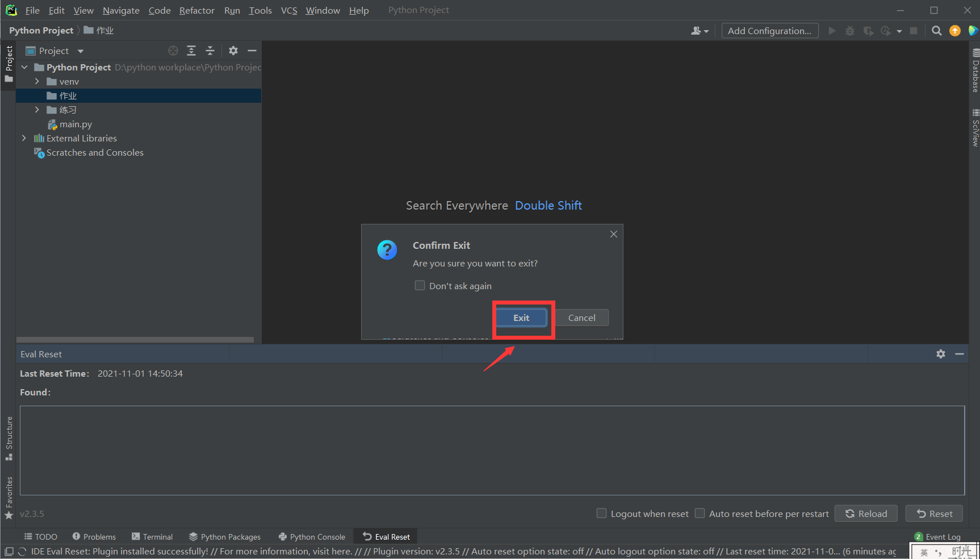Open the Database side panel
Viewport: 980px width, 559px height.
coord(975,70)
